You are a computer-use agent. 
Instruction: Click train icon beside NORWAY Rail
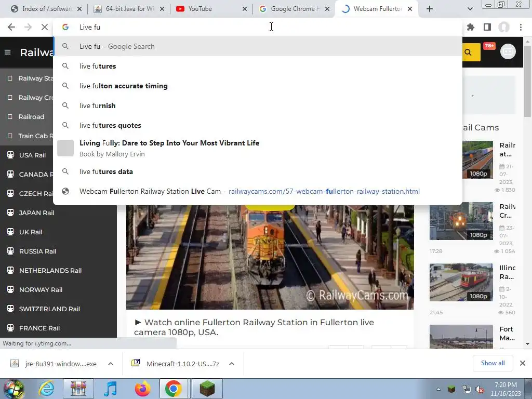coord(10,289)
